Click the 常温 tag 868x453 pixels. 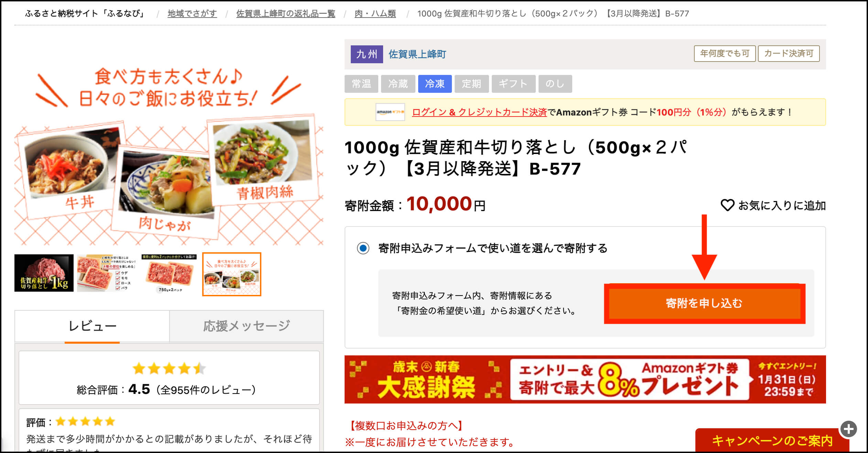361,84
